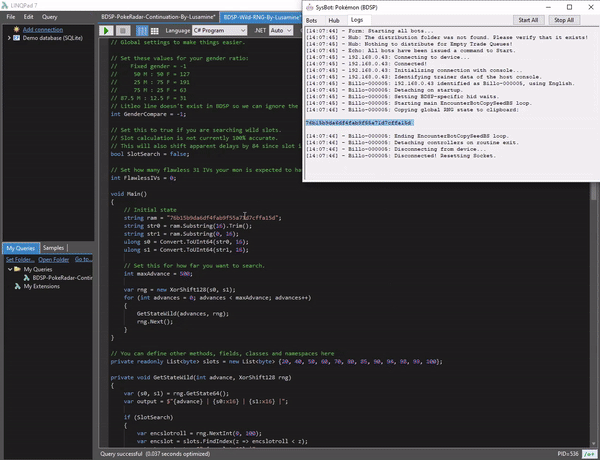
Task: Click the PID=536 status text
Action: (x=568, y=454)
